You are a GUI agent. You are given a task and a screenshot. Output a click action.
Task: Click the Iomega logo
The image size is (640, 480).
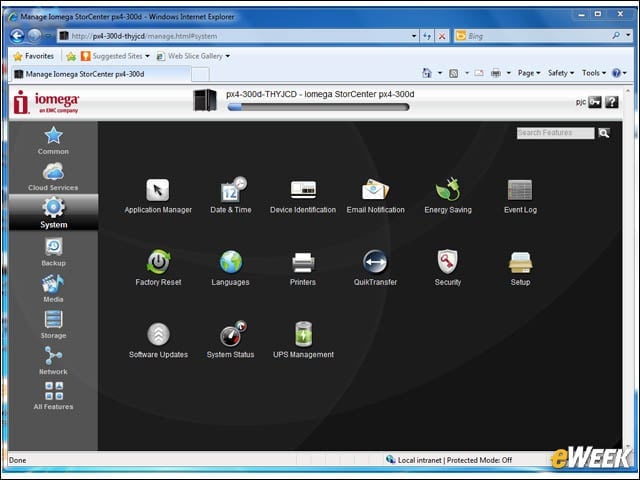(46, 102)
